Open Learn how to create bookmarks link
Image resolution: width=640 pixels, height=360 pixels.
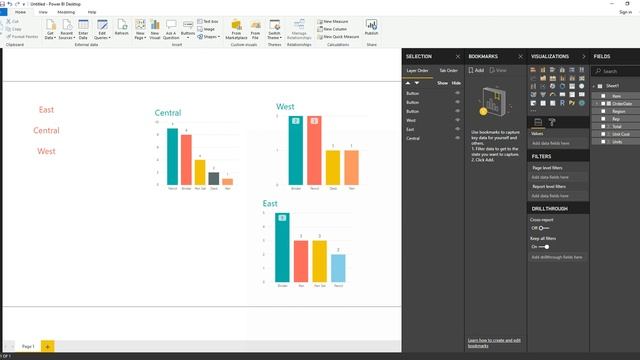(x=494, y=343)
